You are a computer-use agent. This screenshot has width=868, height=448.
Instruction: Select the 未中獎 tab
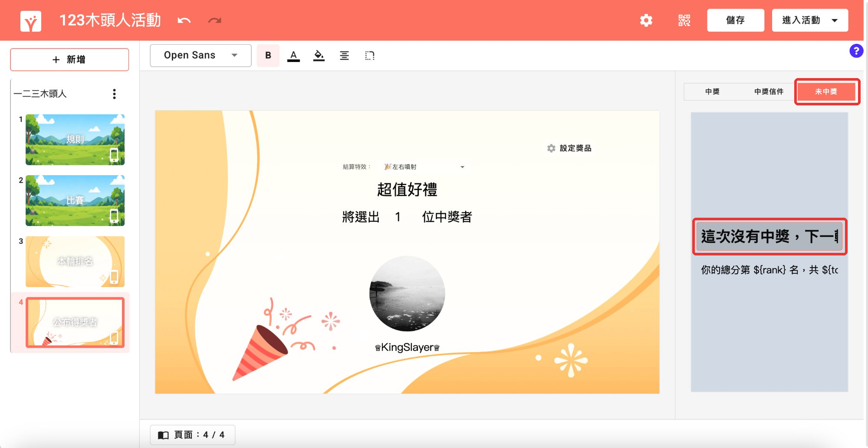click(826, 92)
